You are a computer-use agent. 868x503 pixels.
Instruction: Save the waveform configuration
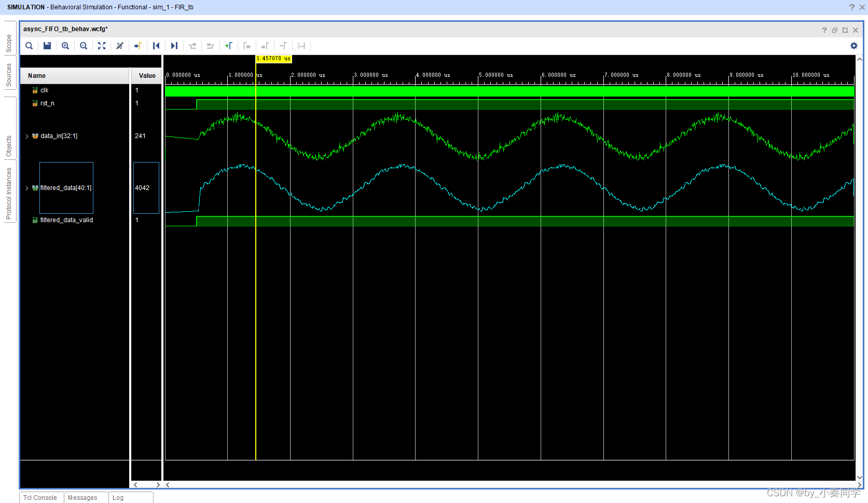[x=47, y=46]
